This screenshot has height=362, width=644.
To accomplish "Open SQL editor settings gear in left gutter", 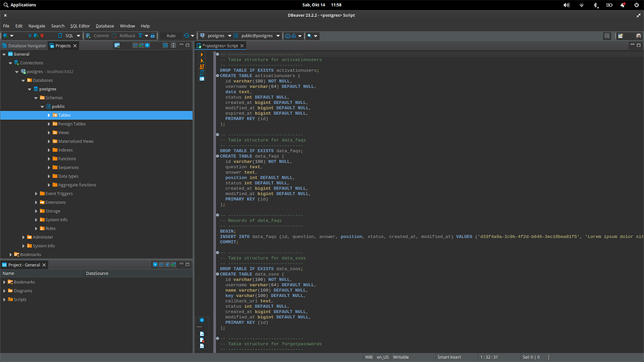I will click(202, 320).
